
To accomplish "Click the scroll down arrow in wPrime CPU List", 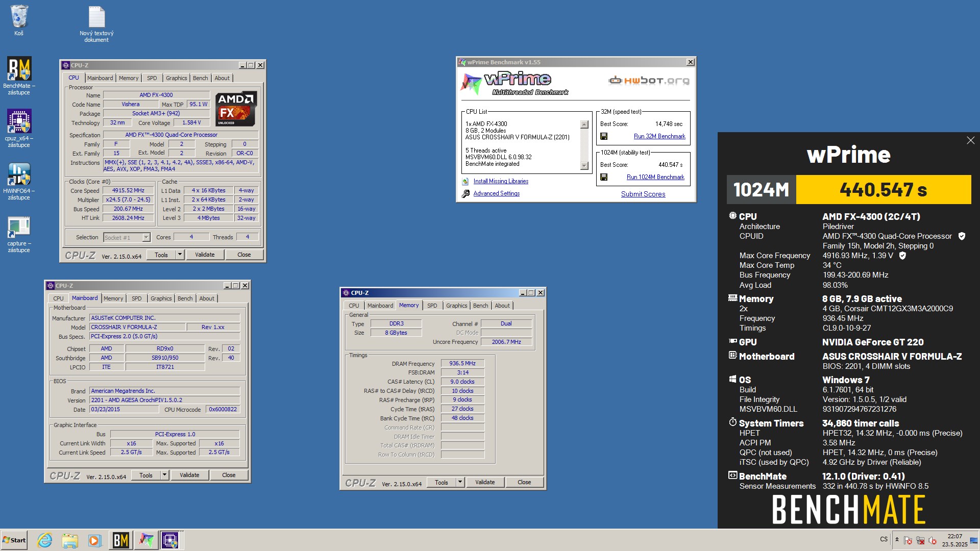I will pos(584,166).
